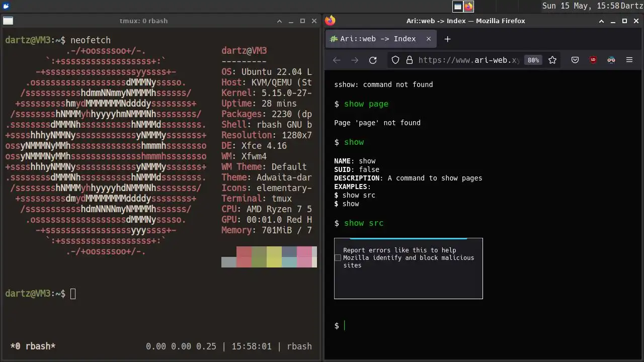Open the face-with-glasses extension icon

click(611, 60)
